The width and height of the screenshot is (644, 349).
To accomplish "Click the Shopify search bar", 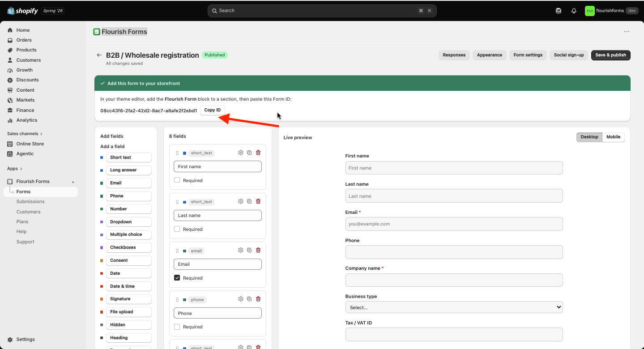I will point(322,11).
